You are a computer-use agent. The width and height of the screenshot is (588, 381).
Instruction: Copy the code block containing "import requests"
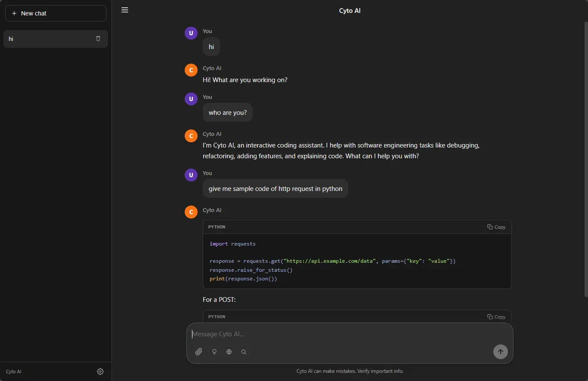(496, 227)
